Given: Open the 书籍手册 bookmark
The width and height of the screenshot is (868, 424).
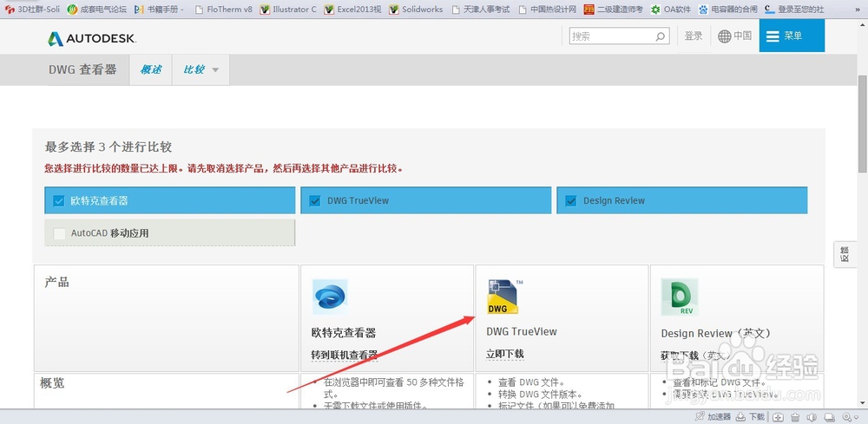Looking at the screenshot, I should coord(159,9).
